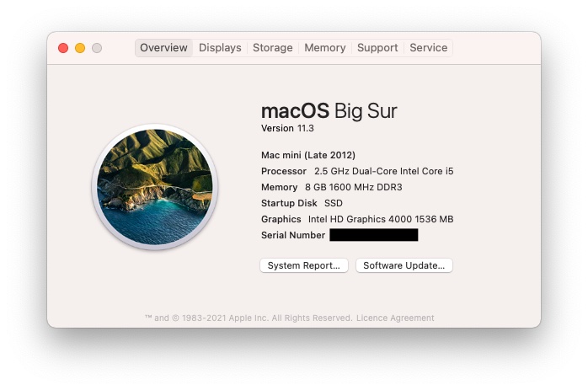Click the macOS Big Sur landscape icon
Image resolution: width=588 pixels, height=390 pixels.
pyautogui.click(x=155, y=187)
